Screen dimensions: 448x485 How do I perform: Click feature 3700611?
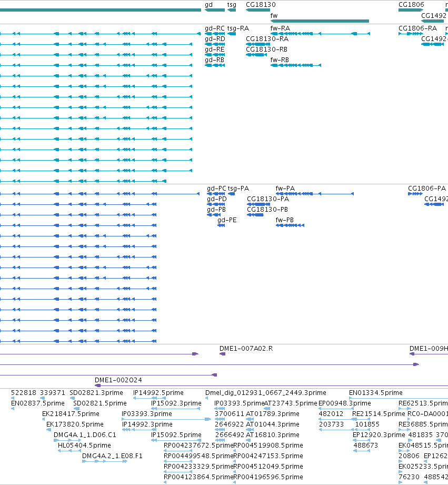coord(230,414)
